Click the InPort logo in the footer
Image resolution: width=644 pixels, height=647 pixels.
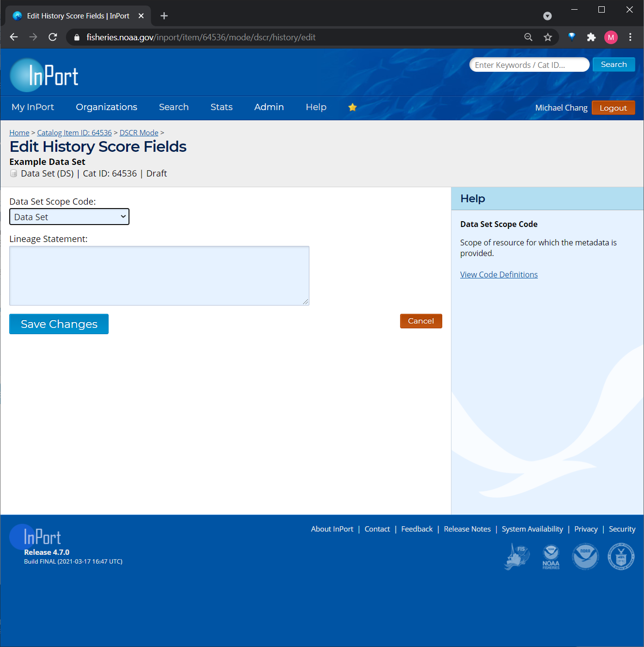(35, 536)
